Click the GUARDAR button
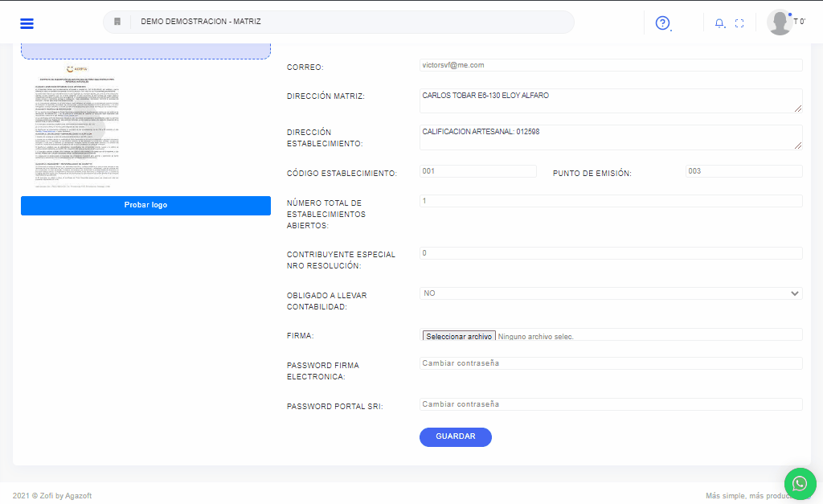 tap(455, 436)
